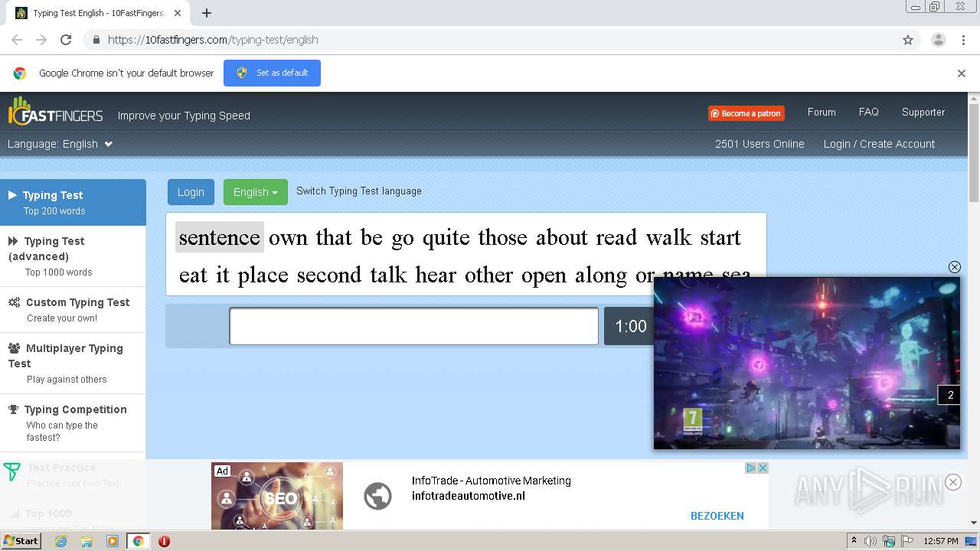This screenshot has height=551, width=980.
Task: Dismiss the default browser notification bar
Action: pyautogui.click(x=962, y=73)
